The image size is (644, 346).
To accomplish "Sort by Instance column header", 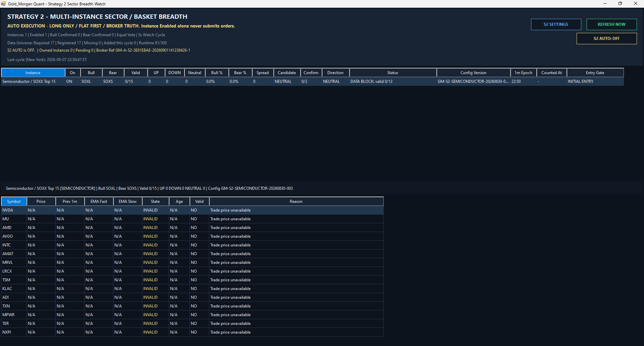I will pos(33,73).
